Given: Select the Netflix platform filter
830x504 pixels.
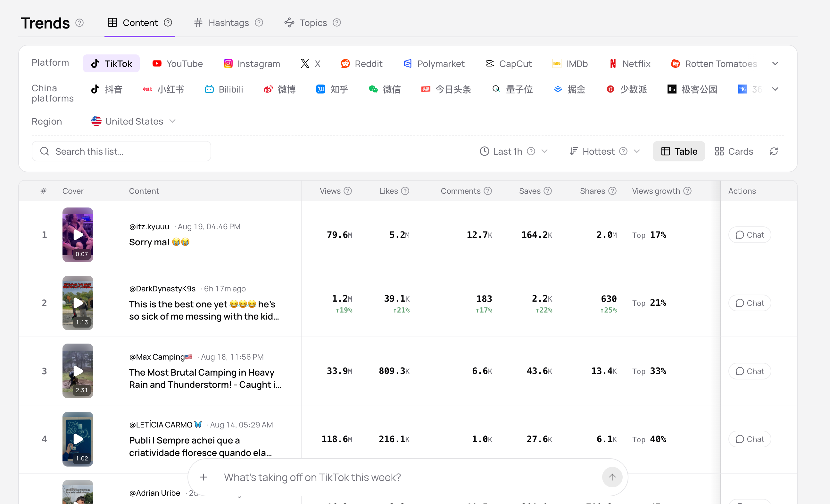Looking at the screenshot, I should coord(630,64).
